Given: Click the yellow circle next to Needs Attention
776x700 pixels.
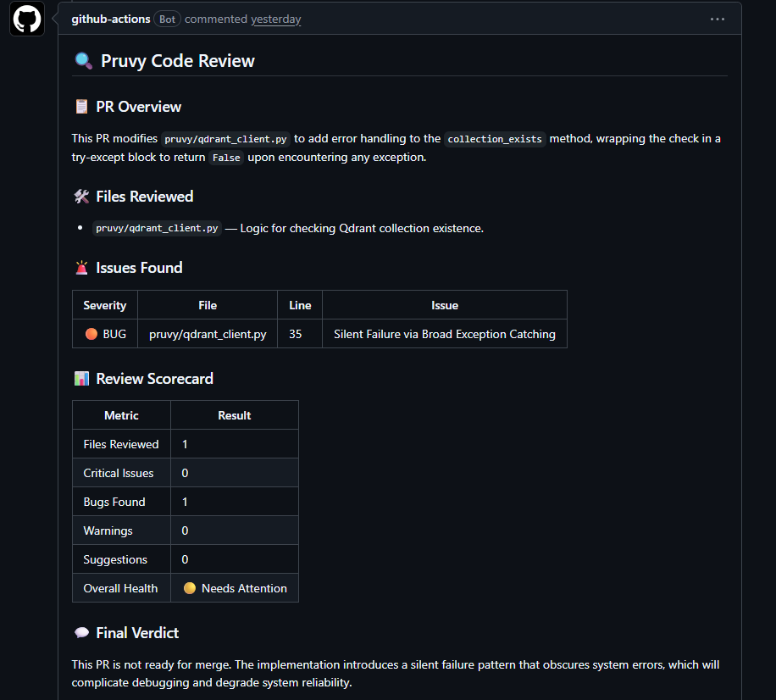Looking at the screenshot, I should click(x=190, y=588).
